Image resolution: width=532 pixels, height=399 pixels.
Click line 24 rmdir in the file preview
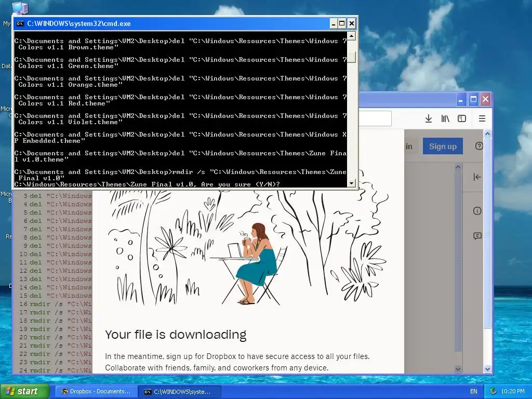55,370
